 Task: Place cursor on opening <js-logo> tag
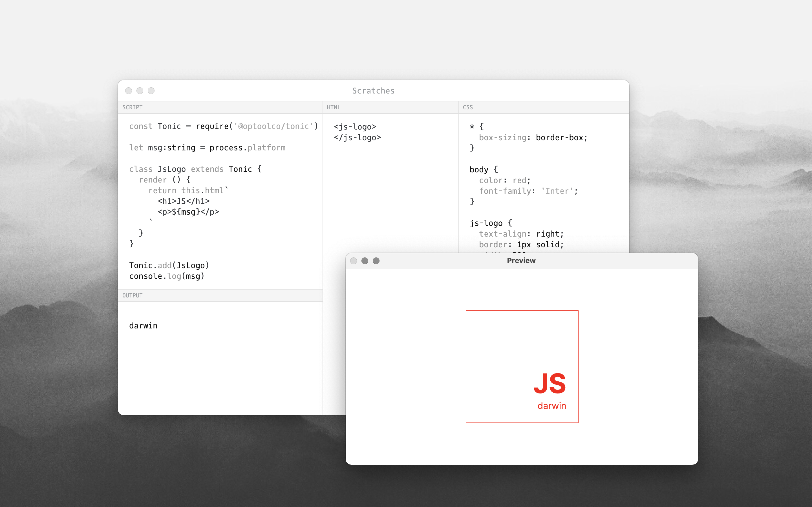point(355,127)
